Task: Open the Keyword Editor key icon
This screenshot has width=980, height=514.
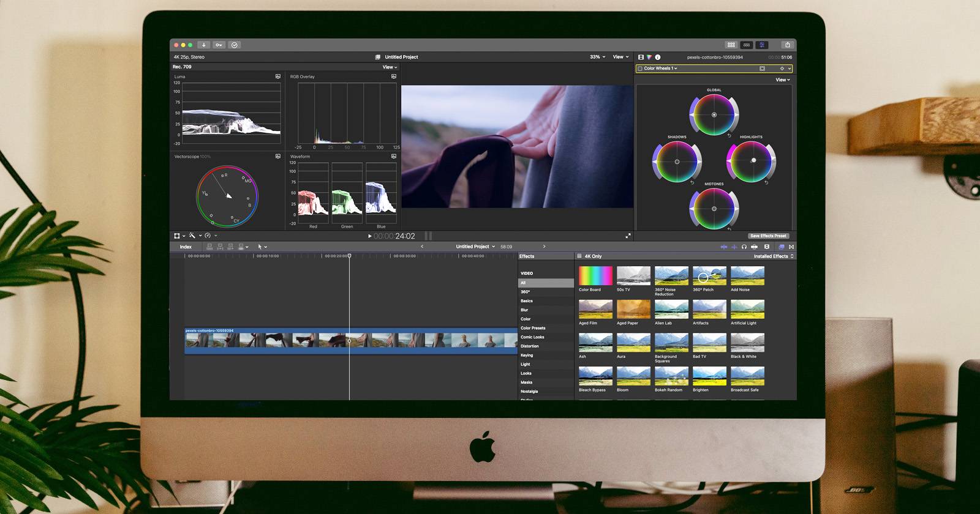Action: (219, 45)
